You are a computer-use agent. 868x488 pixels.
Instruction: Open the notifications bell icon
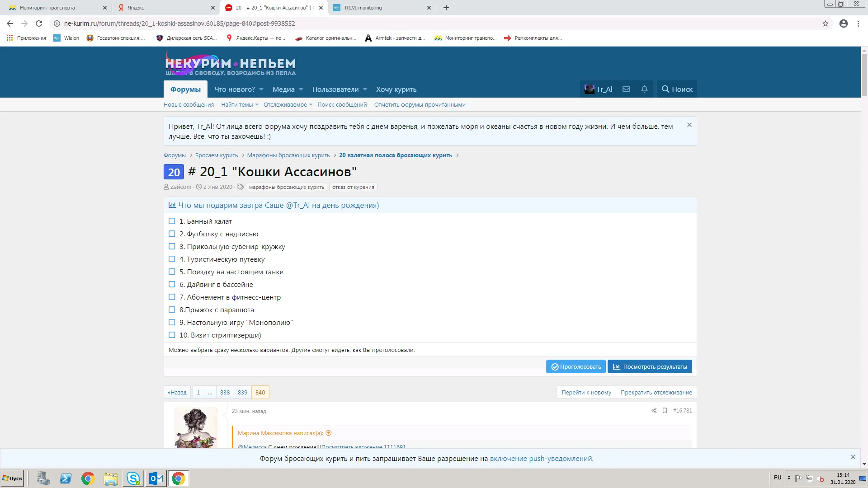click(x=644, y=89)
